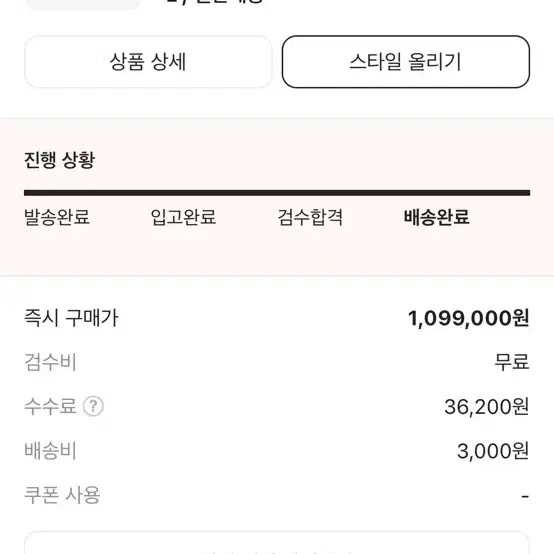554x554 pixels.
Task: Click the 수수료 fee label text
Action: tap(50, 406)
